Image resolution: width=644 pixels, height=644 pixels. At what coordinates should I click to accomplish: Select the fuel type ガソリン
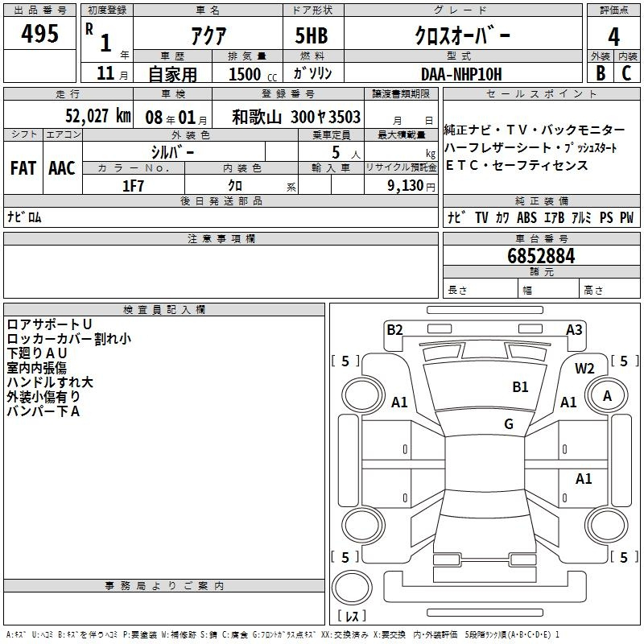[312, 73]
